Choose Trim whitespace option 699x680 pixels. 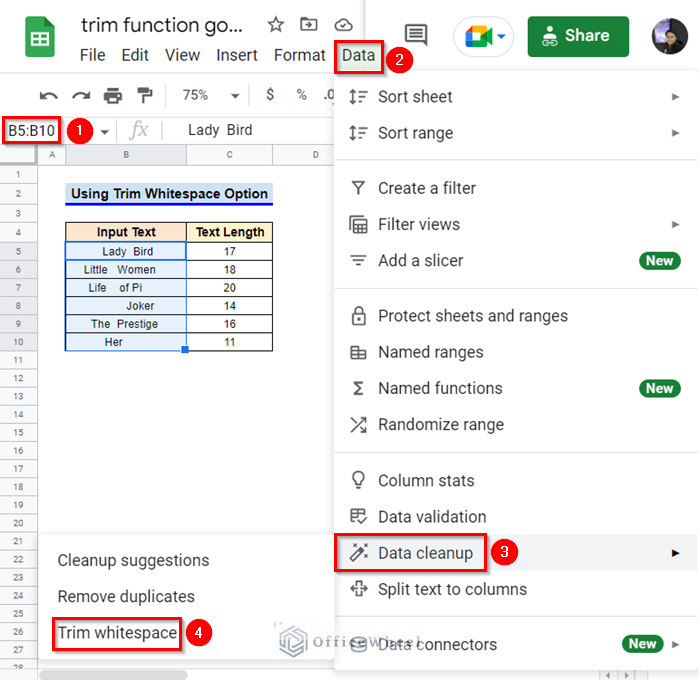117,633
